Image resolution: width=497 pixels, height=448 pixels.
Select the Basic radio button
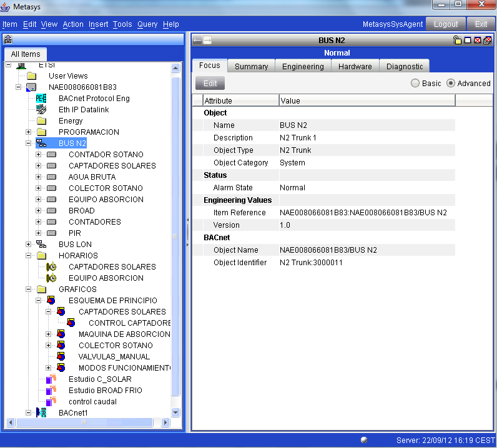pos(415,84)
